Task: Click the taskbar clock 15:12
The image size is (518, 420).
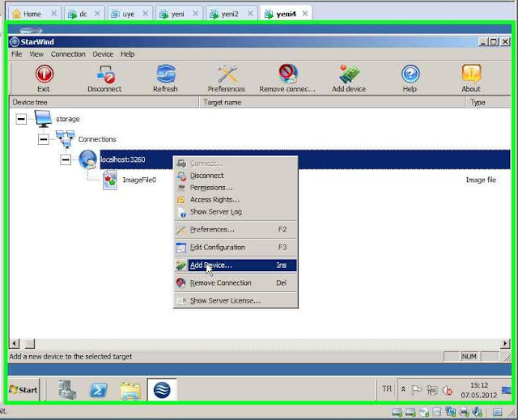Action: 478,390
